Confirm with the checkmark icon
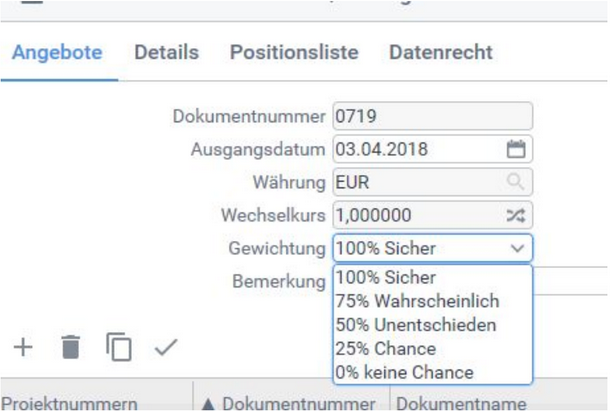Screen dimensions: 612x412 165,347
